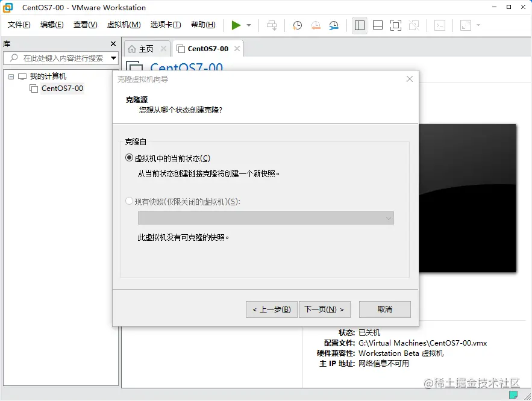This screenshot has width=532, height=401.
Task: Open the console view icon
Action: coord(440,25)
